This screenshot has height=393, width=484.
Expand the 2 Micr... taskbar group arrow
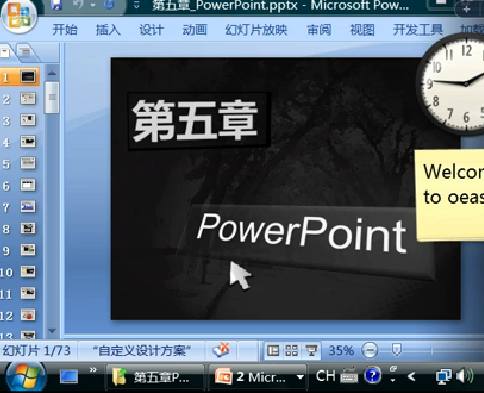[300, 378]
